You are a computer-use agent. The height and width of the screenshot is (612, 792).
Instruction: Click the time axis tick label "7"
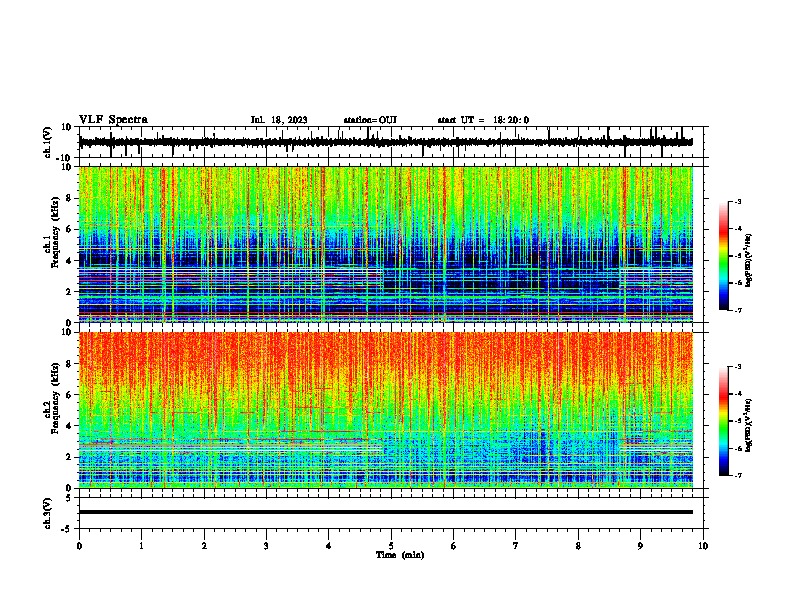point(516,546)
